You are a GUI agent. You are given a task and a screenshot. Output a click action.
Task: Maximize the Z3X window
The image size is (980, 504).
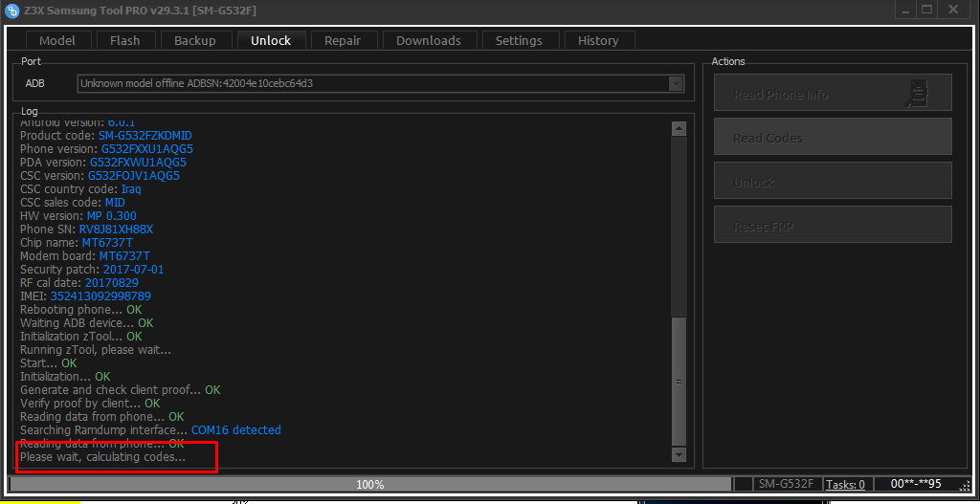click(926, 10)
